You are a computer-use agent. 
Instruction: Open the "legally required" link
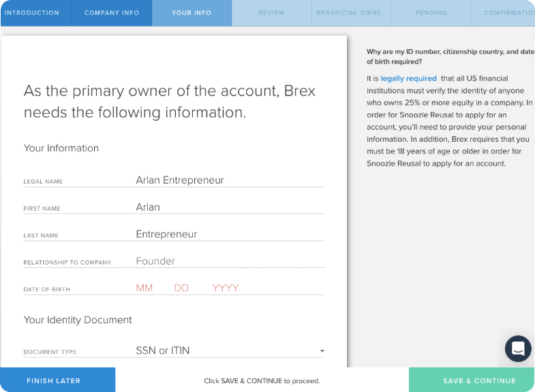(408, 78)
